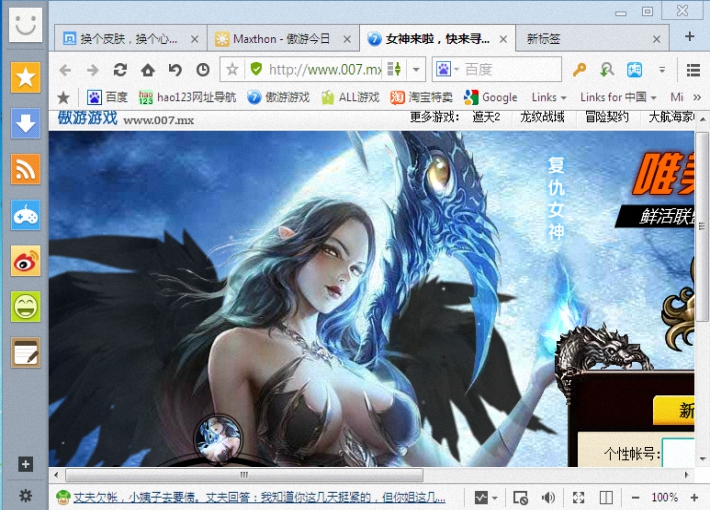
Task: Open the Google bookmark
Action: (x=490, y=97)
